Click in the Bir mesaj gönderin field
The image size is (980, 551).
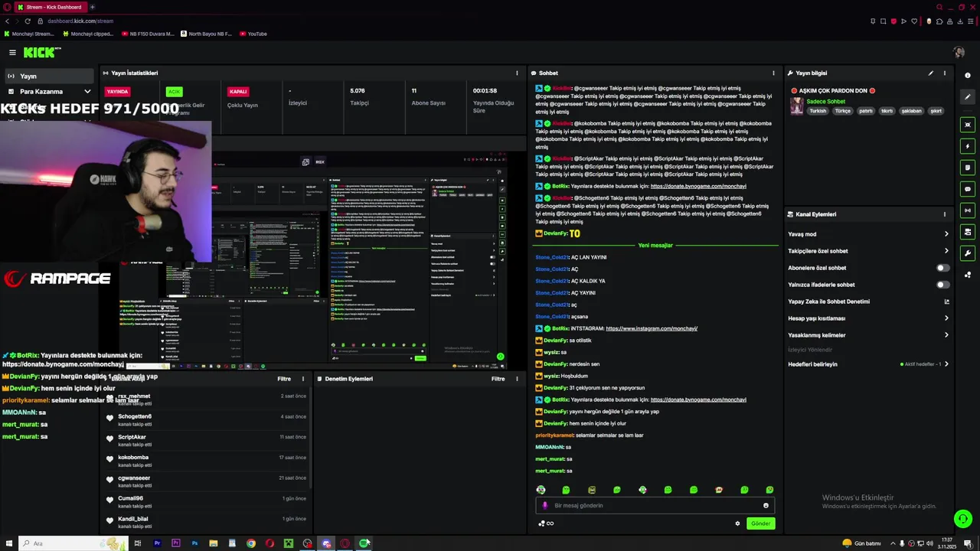click(x=655, y=506)
